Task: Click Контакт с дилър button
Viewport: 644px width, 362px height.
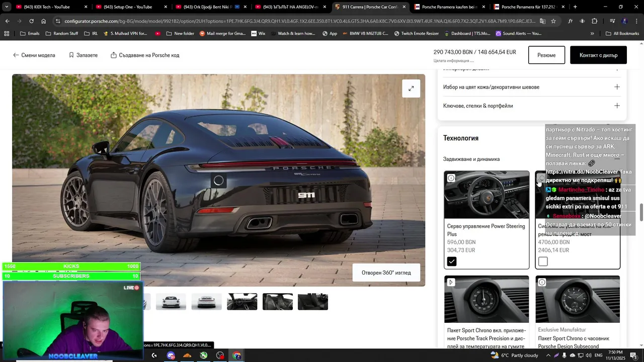Action: (598, 55)
